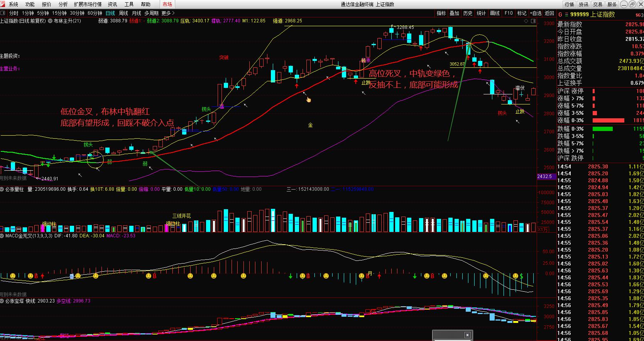This screenshot has width=644, height=341.
Task: Expand the 必涨宝塔 indicator dropdown
Action: click(x=2, y=301)
